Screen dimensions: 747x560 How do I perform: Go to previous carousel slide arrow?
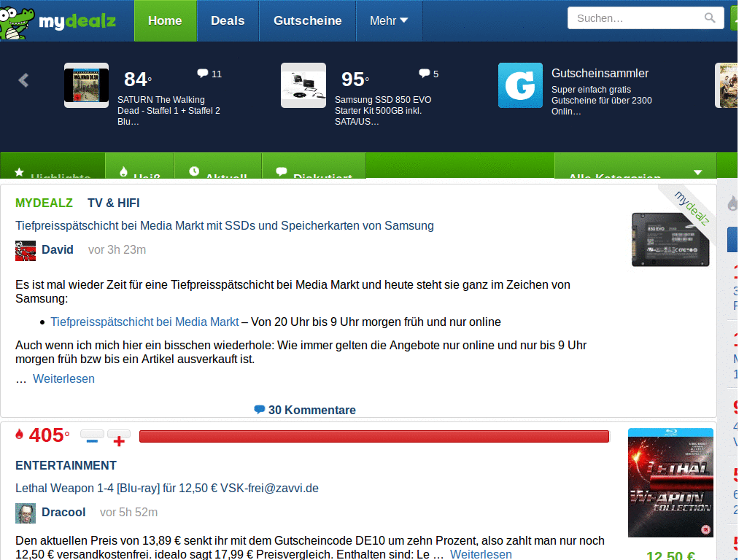coord(23,80)
